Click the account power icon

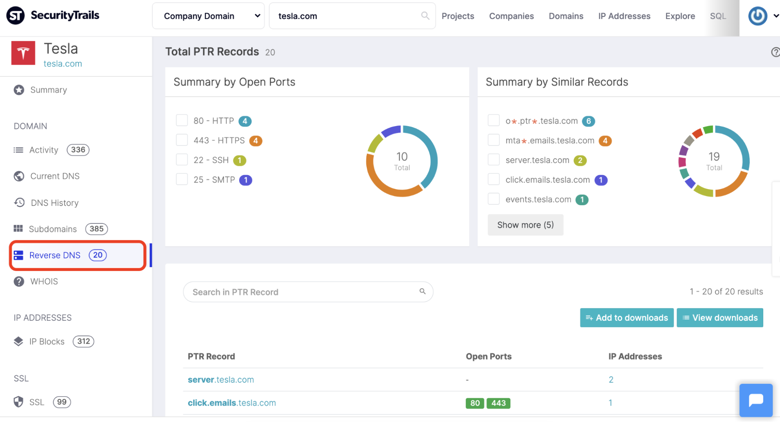758,16
